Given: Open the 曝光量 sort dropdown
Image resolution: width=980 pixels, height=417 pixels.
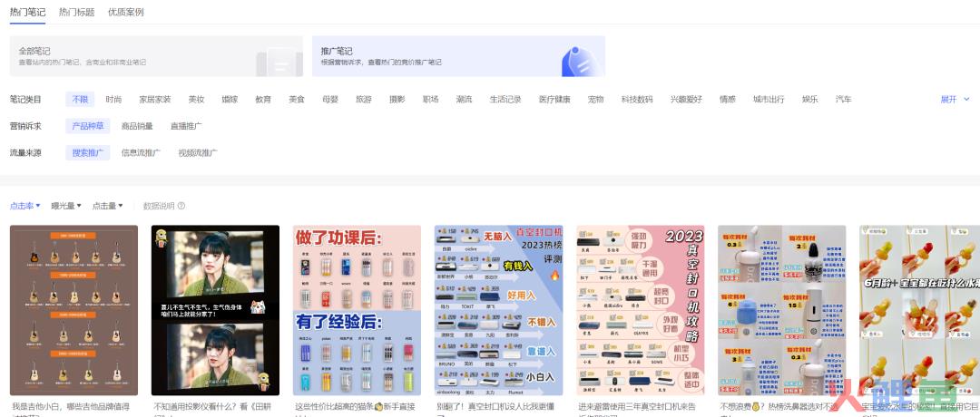Looking at the screenshot, I should (66, 207).
